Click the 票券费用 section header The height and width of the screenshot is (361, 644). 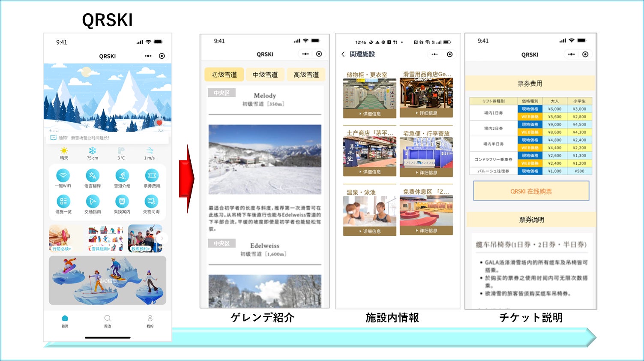click(x=530, y=84)
